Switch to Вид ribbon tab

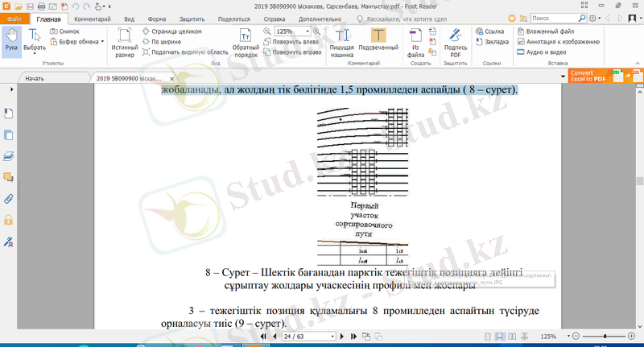click(x=130, y=19)
